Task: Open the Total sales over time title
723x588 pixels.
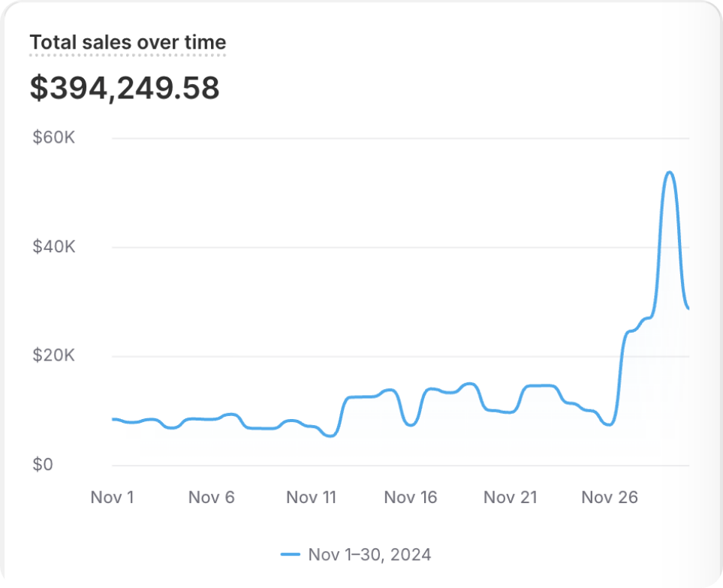Action: (128, 43)
